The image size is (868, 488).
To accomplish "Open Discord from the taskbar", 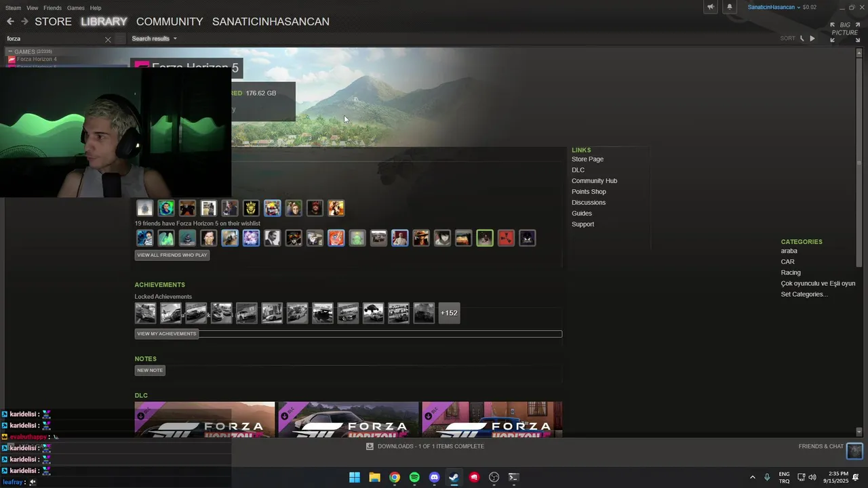I will tap(435, 477).
